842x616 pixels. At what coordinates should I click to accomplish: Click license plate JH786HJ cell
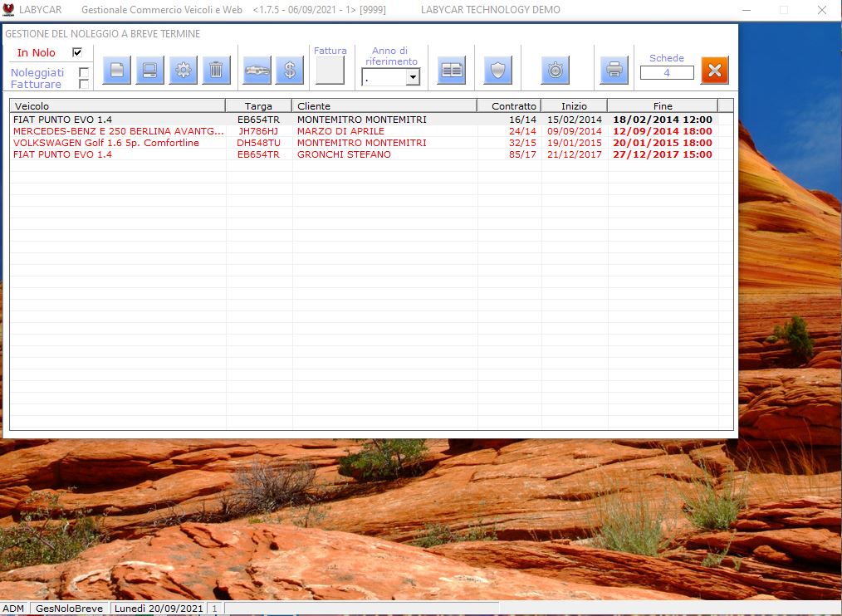(258, 131)
